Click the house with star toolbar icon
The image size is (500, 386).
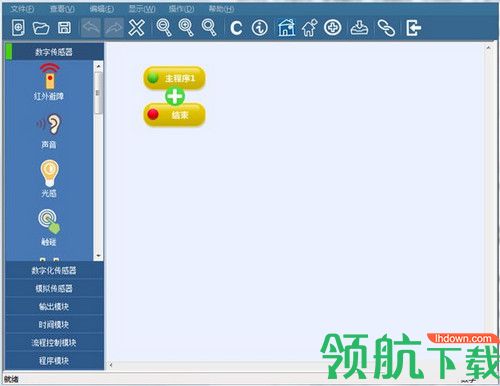pyautogui.click(x=310, y=28)
